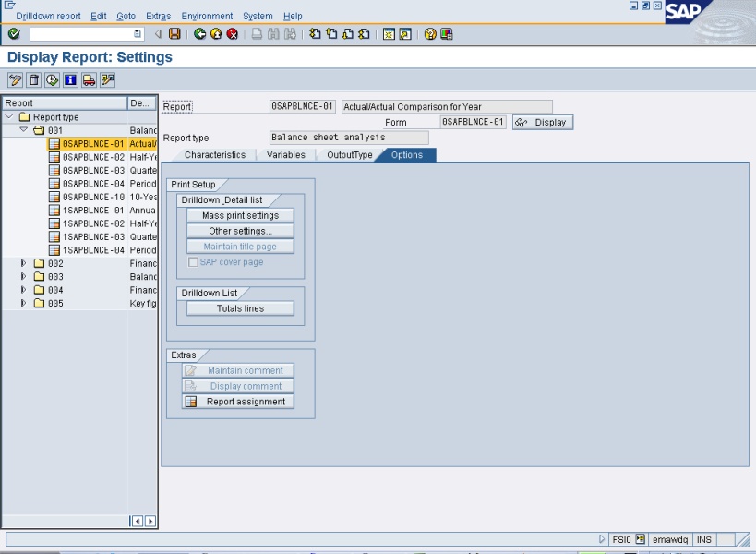Click the Transport truck icon
756x554 pixels.
point(89,80)
